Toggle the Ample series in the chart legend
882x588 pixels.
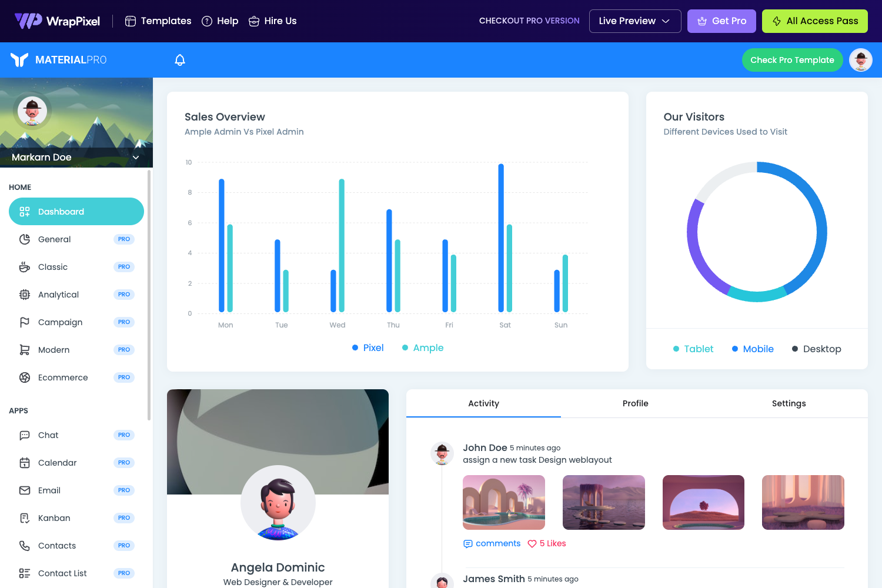422,348
